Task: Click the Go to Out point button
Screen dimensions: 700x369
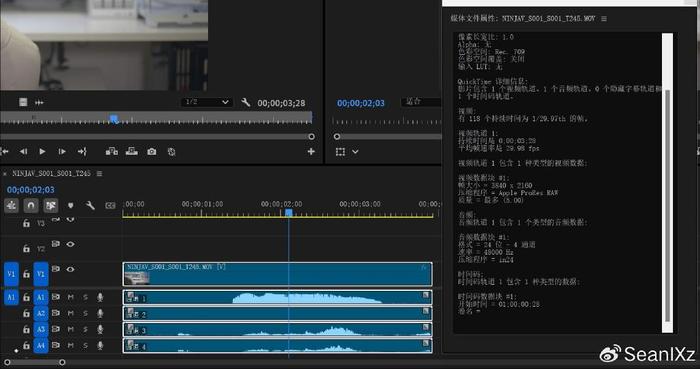Action: click(x=82, y=152)
